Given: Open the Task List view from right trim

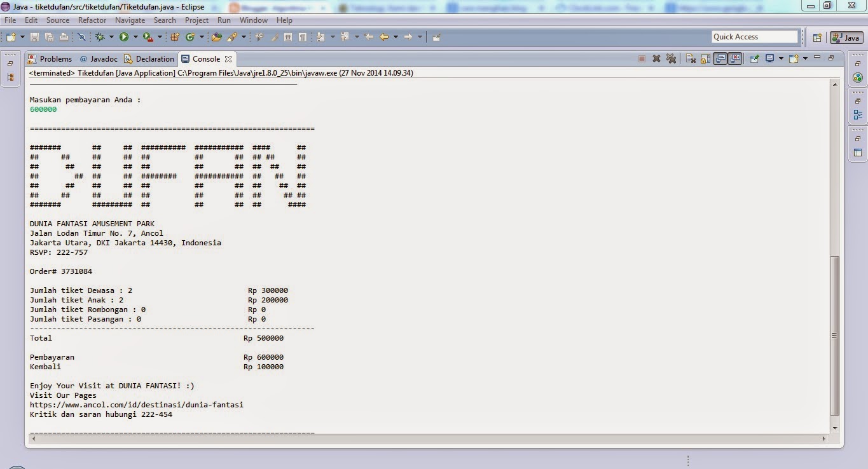Looking at the screenshot, I should click(858, 78).
